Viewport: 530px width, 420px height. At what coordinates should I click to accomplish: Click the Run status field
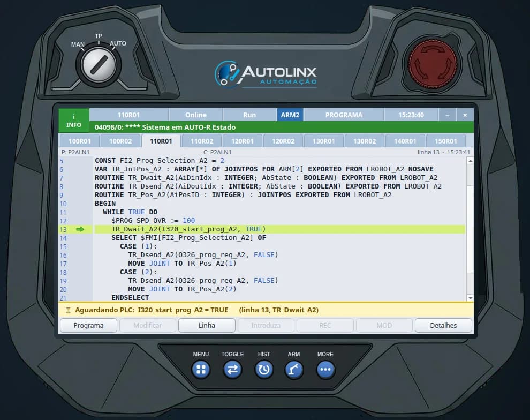(x=249, y=115)
